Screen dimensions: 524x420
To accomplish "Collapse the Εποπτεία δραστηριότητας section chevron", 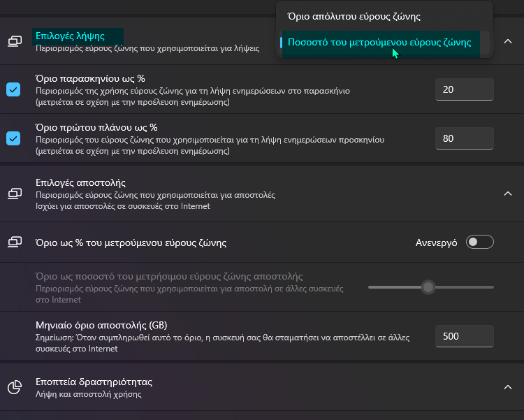I will 507,387.
